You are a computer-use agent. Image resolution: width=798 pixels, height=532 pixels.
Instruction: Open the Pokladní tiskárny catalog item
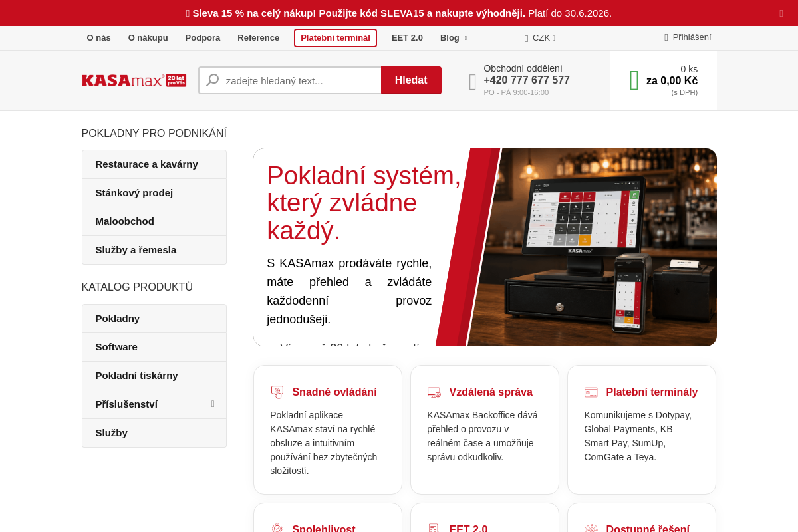(x=154, y=376)
